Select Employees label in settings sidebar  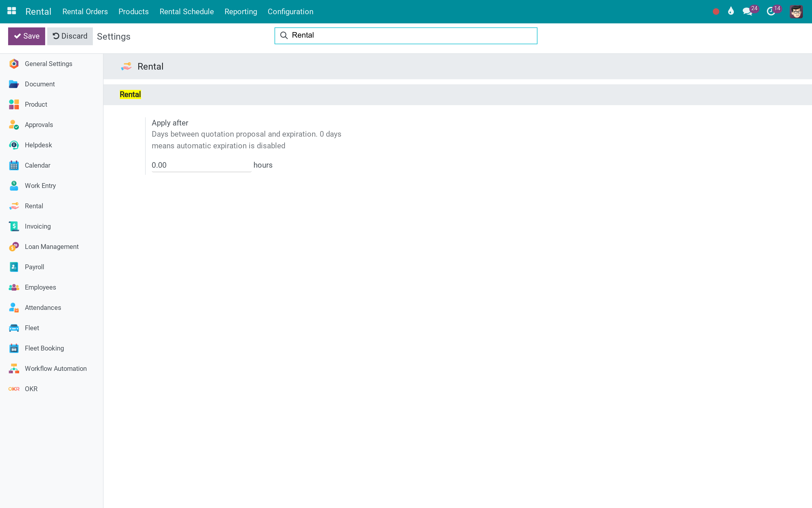pos(40,287)
